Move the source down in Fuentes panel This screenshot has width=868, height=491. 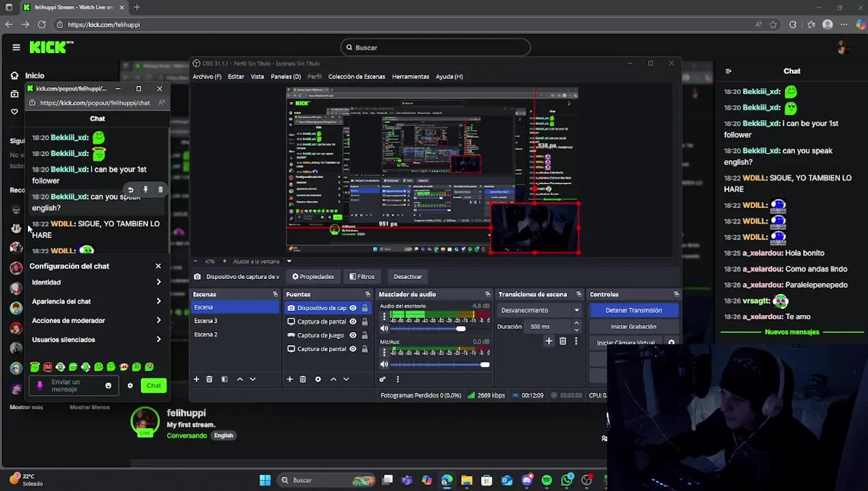tap(346, 379)
